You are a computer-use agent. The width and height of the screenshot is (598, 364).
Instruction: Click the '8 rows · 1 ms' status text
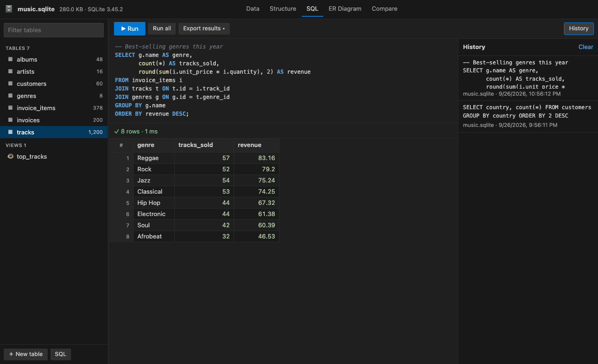pos(136,131)
